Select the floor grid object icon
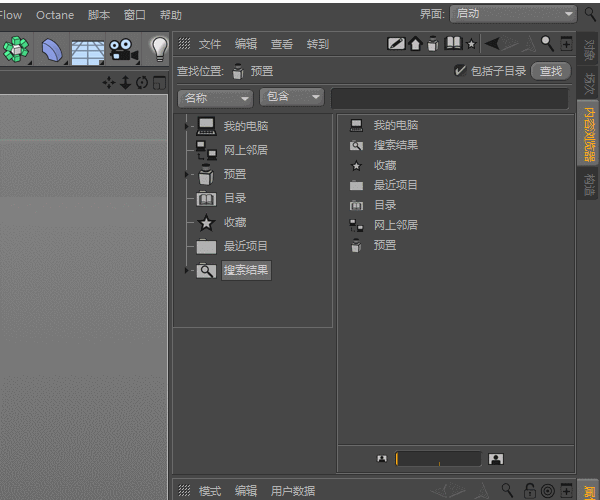600x500 pixels. point(88,52)
